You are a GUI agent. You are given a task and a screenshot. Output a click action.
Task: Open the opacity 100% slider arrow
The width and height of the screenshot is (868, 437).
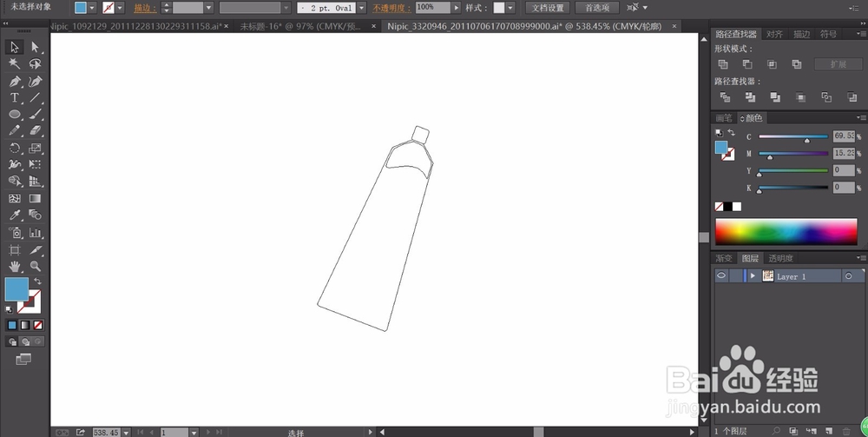tap(457, 8)
